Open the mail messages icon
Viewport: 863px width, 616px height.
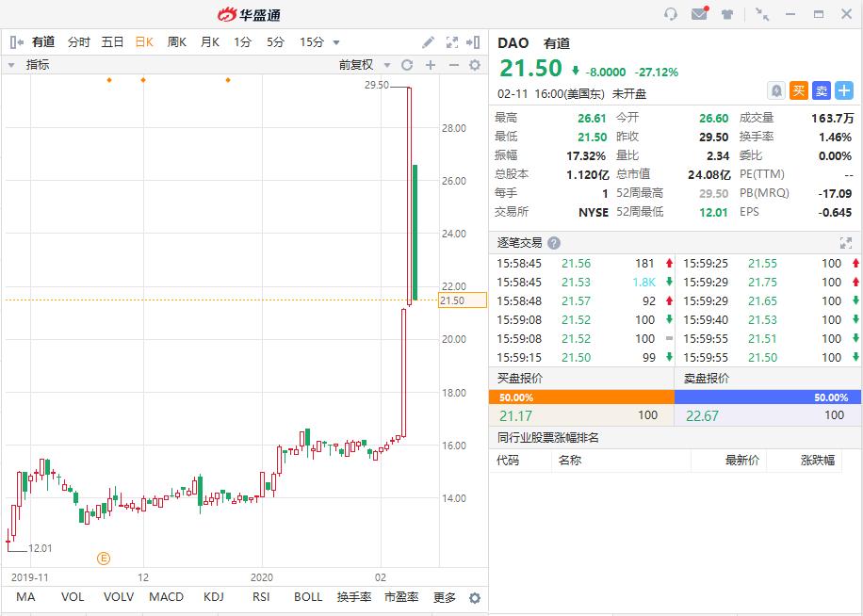[x=699, y=14]
